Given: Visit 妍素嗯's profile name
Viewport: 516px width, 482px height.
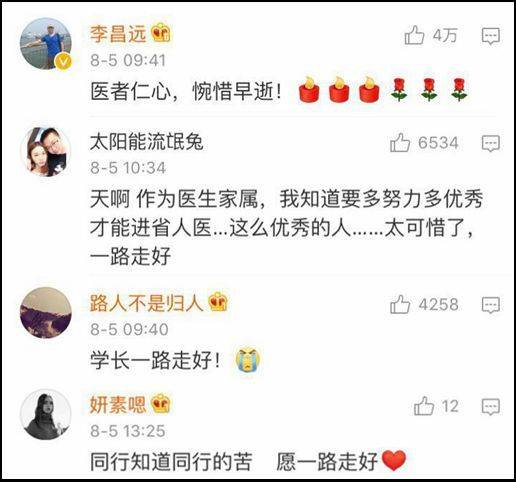Looking at the screenshot, I should pos(118,405).
